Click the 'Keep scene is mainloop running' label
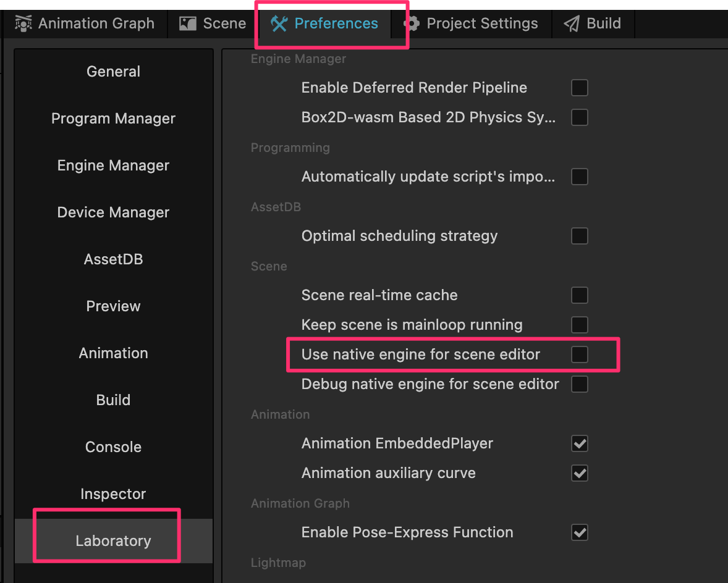Viewport: 728px width, 583px height. 412,325
